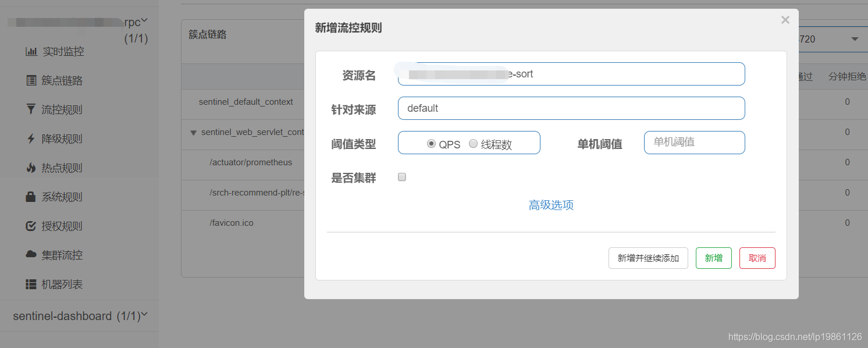Close the 新增流控规则 dialog with the X
The width and height of the screenshot is (868, 348).
(785, 20)
